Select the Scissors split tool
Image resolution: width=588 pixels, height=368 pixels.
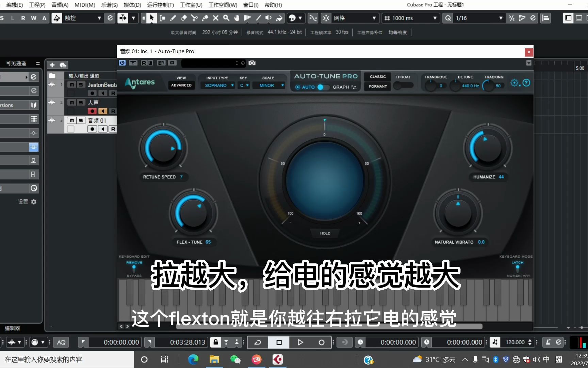point(194,18)
